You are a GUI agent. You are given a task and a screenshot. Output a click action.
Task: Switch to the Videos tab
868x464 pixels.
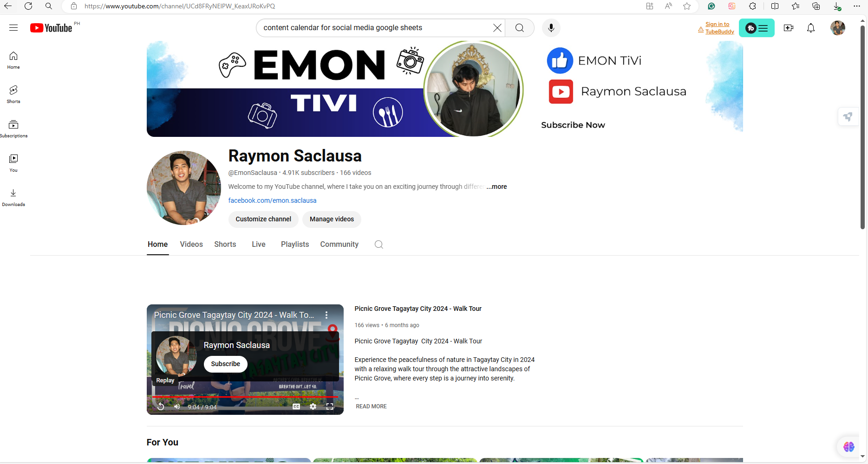click(191, 245)
